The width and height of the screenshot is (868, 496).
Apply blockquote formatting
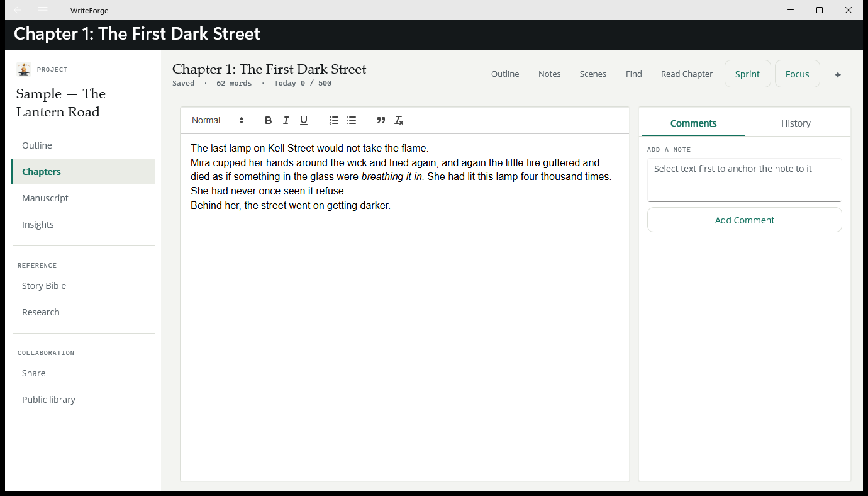tap(381, 120)
